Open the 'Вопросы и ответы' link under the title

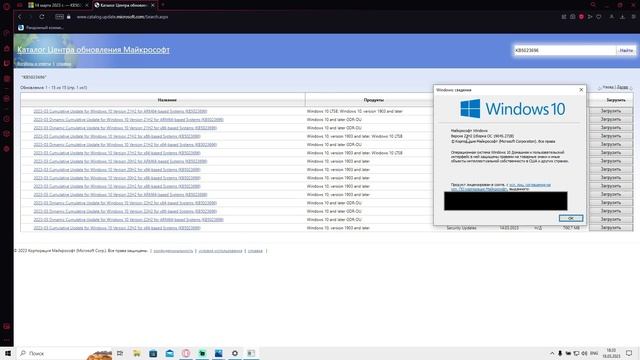click(x=33, y=64)
